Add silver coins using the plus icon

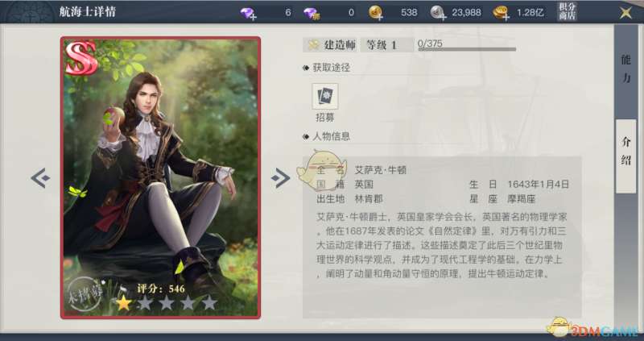pyautogui.click(x=438, y=13)
